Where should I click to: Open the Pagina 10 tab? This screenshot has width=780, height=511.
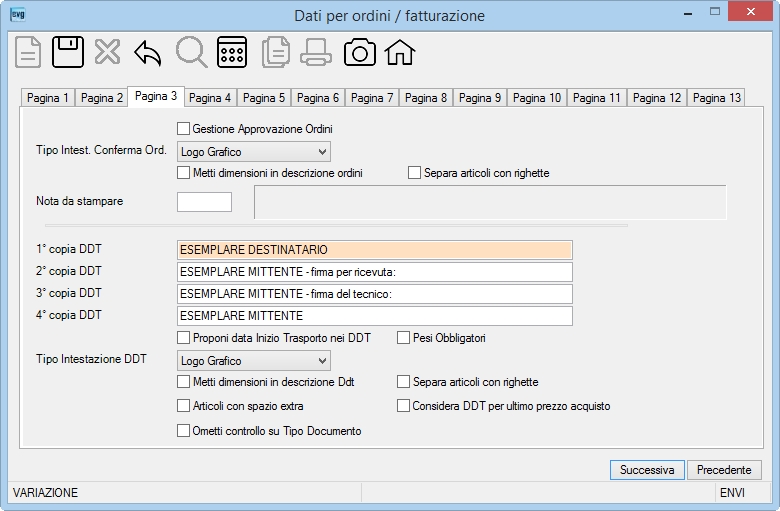(x=537, y=98)
